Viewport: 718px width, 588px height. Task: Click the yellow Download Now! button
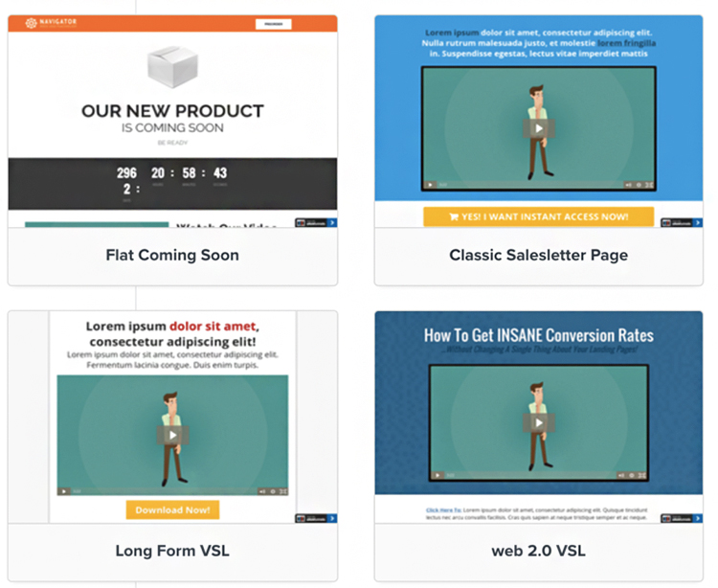point(172,509)
